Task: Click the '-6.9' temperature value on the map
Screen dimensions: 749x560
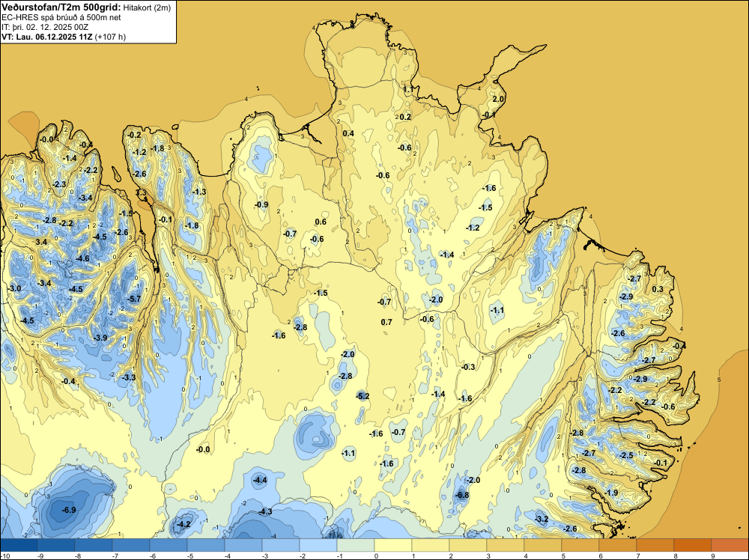Action: pyautogui.click(x=69, y=510)
